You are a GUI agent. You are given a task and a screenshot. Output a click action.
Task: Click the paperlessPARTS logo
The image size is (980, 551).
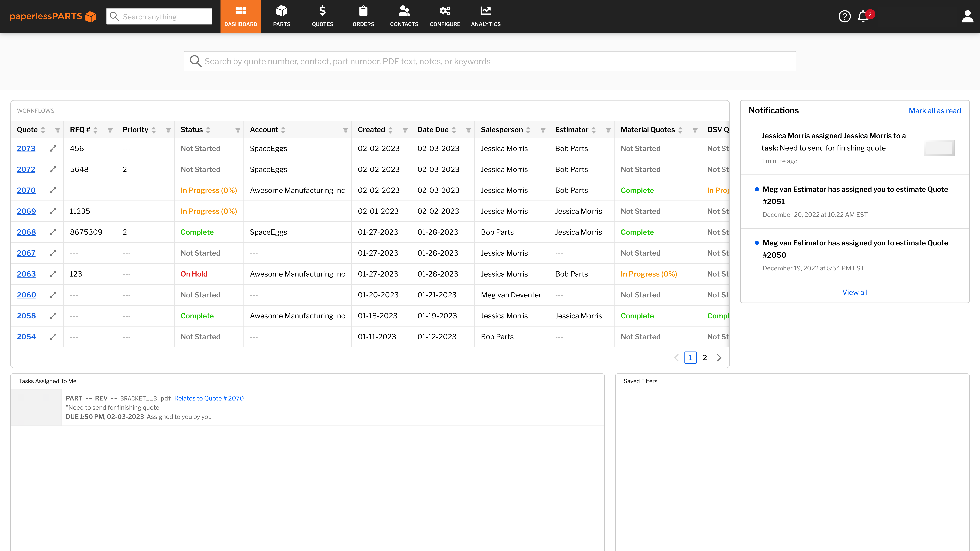pyautogui.click(x=53, y=16)
